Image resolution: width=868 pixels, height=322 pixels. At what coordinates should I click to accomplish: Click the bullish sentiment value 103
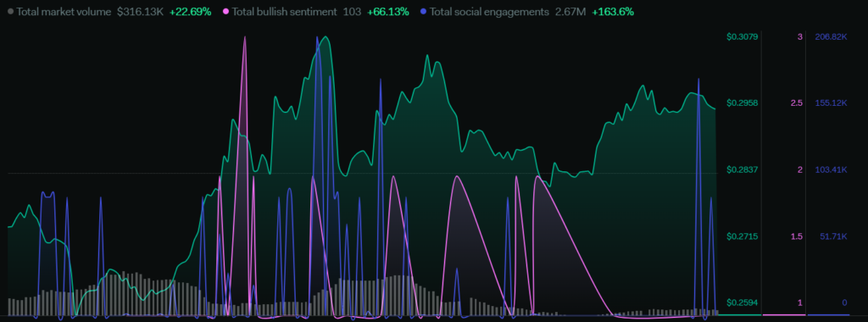(x=352, y=12)
